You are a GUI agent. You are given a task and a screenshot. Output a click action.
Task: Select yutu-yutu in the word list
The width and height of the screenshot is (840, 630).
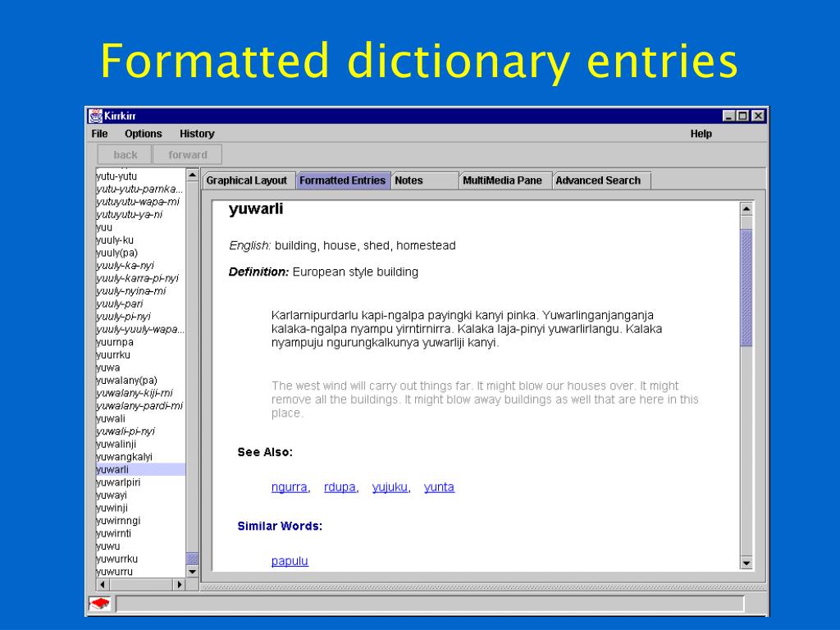coord(140,176)
